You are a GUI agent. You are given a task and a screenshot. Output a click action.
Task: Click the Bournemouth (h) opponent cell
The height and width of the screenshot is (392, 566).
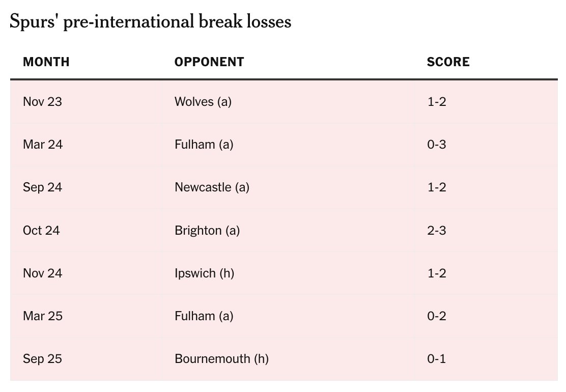pyautogui.click(x=221, y=359)
